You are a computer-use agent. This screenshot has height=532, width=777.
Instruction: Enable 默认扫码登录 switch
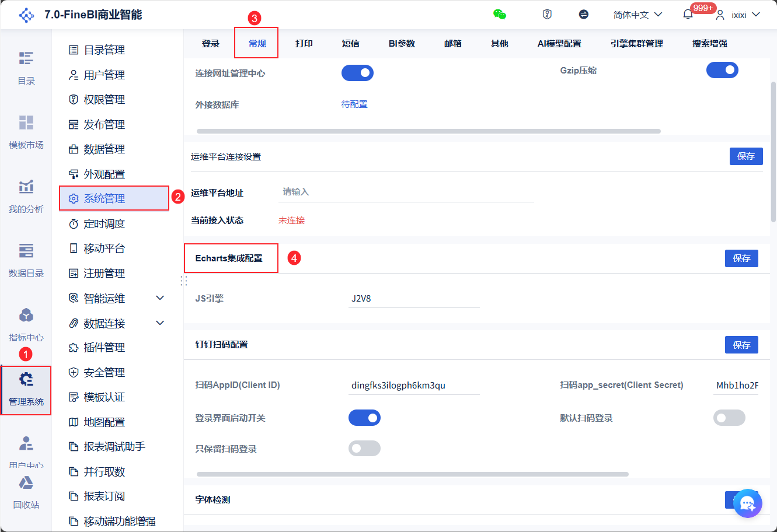coord(729,418)
